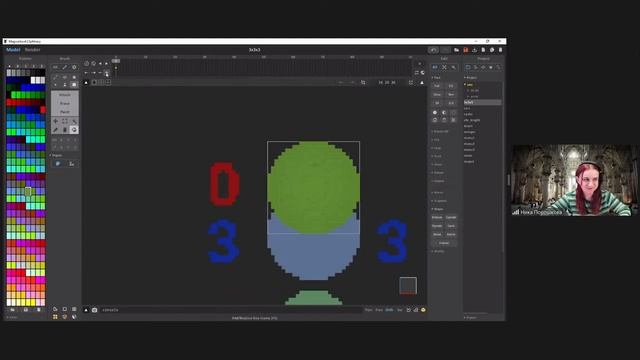This screenshot has width=640, height=360.
Task: Switch to the first palette page tab
Action: (9, 66)
